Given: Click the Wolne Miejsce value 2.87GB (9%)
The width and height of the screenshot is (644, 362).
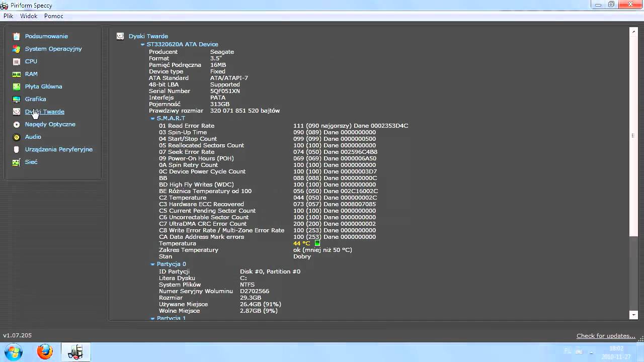Looking at the screenshot, I should [259, 311].
